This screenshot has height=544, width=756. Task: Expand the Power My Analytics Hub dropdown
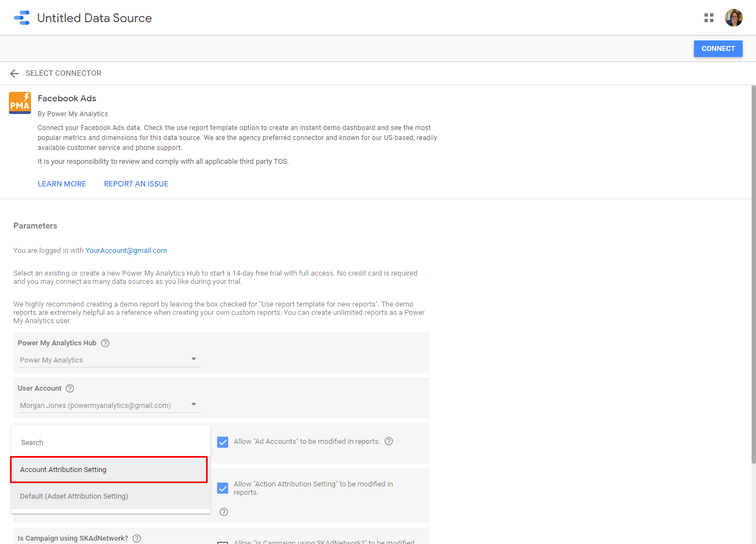pos(109,360)
